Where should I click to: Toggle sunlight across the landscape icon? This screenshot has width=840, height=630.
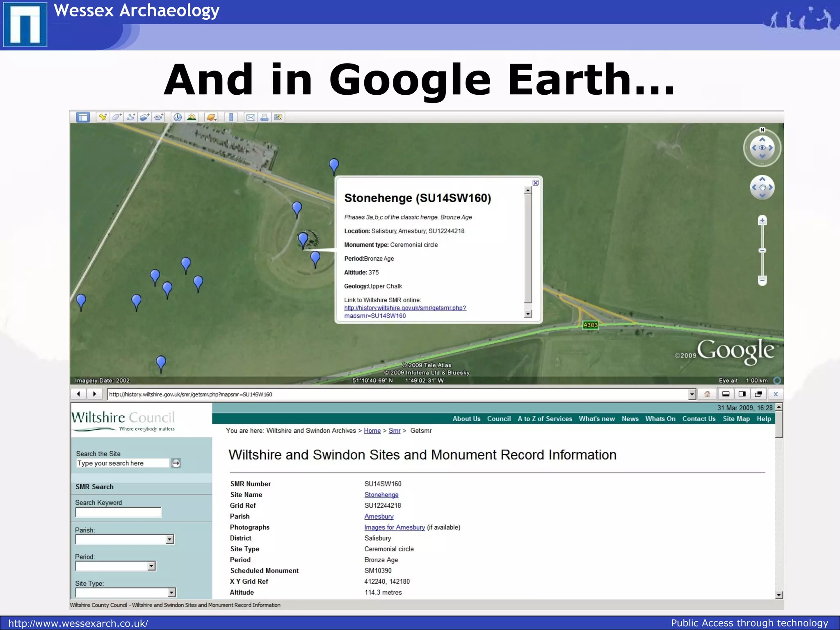[x=192, y=117]
